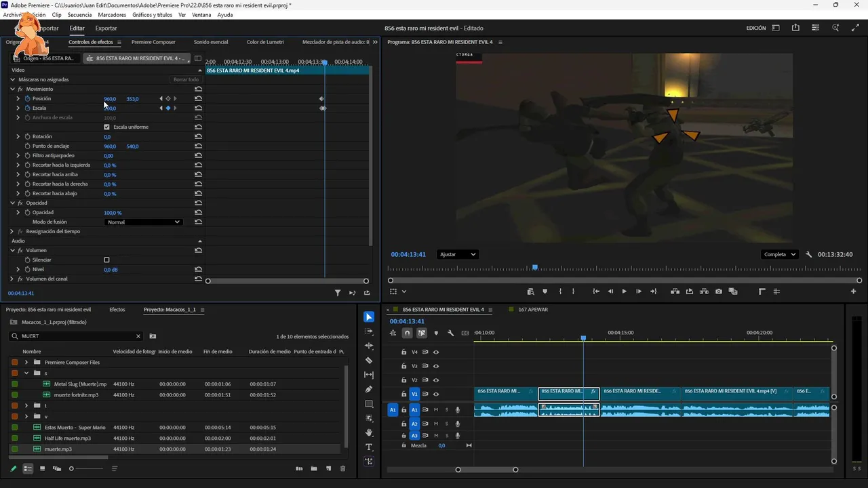Image resolution: width=868 pixels, height=488 pixels.
Task: Step forward one frame in Program monitor
Action: coord(639,291)
